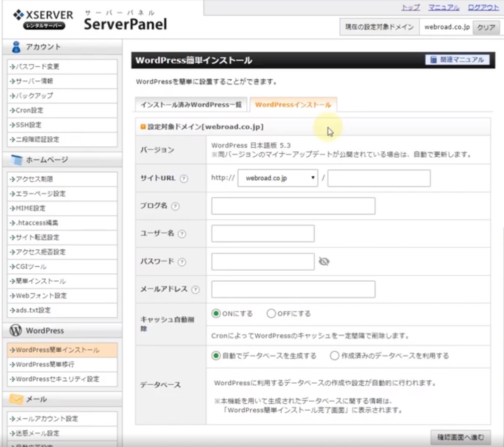Open マニュアル link in header
The image size is (504, 447).
pyautogui.click(x=444, y=8)
